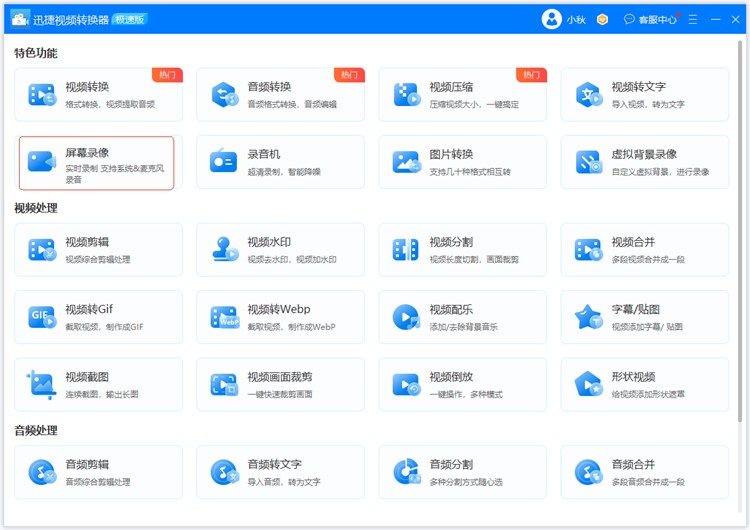The height and width of the screenshot is (530, 750).
Task: Click the 视频处理 section heading
Action: [36, 208]
